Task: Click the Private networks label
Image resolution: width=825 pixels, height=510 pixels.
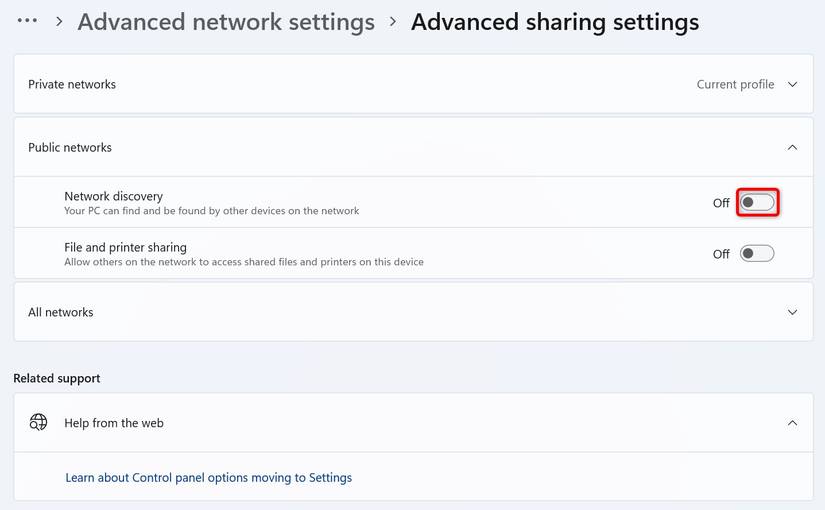Action: 72,85
